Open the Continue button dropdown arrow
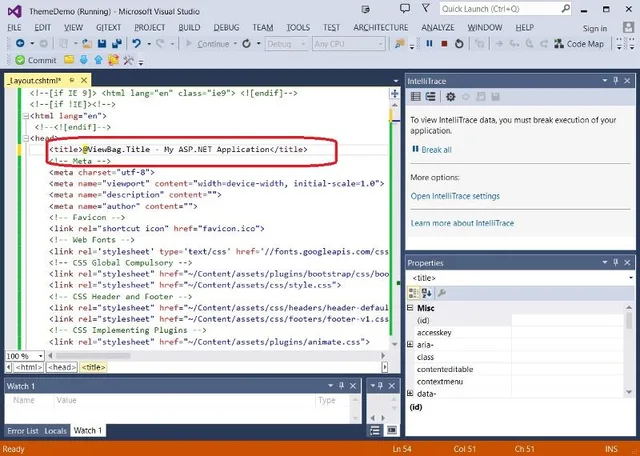This screenshot has width=640, height=456. click(x=235, y=44)
